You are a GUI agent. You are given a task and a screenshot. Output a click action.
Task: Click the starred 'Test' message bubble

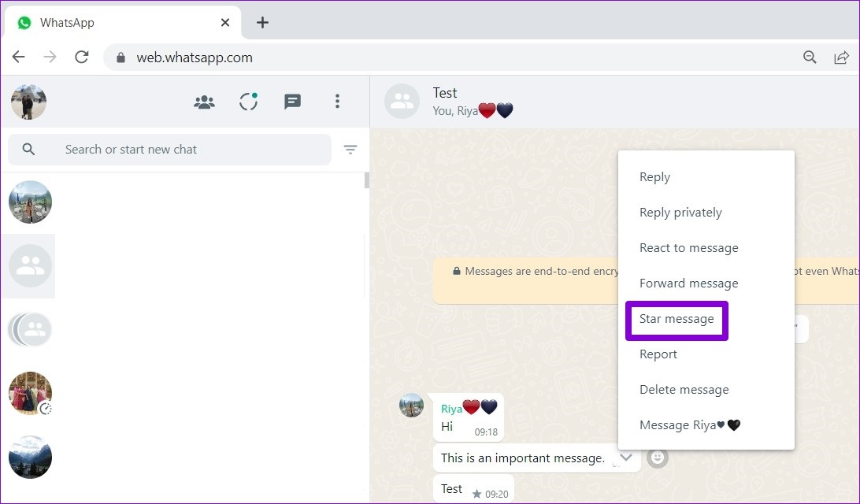tap(474, 489)
